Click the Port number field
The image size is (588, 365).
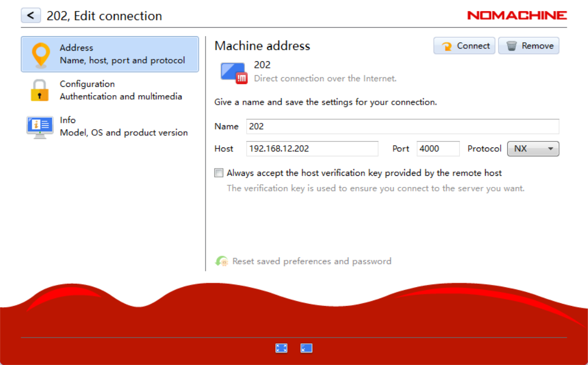438,149
